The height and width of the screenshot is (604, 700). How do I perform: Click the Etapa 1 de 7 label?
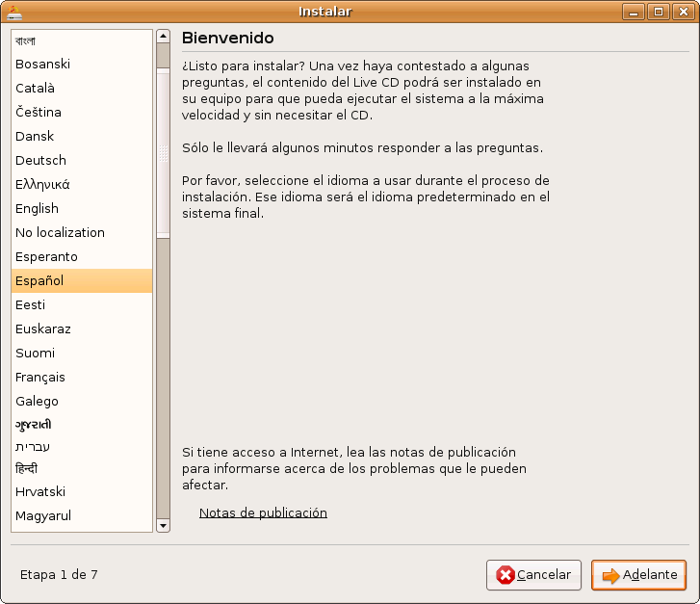click(59, 574)
